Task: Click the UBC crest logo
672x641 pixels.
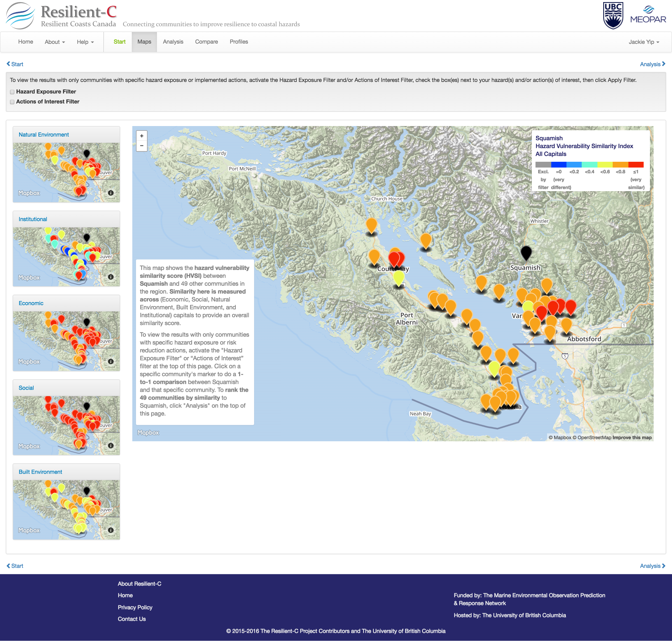Action: 613,15
